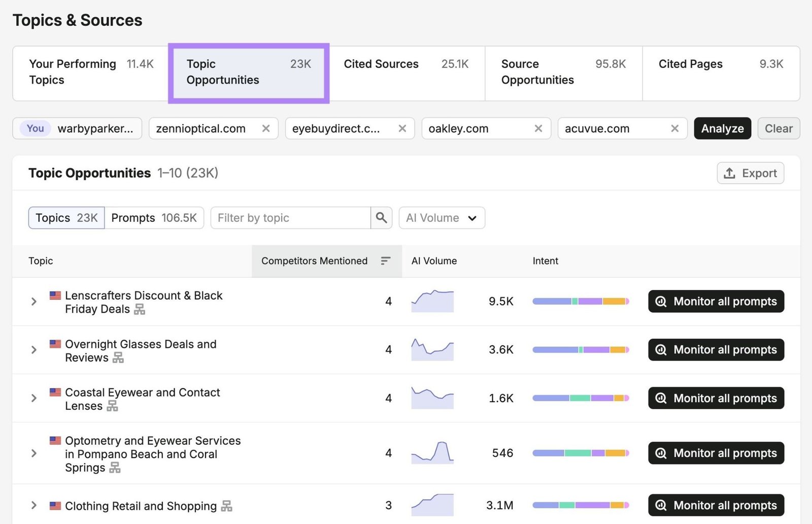Focus the Filter by topic input field

(290, 218)
